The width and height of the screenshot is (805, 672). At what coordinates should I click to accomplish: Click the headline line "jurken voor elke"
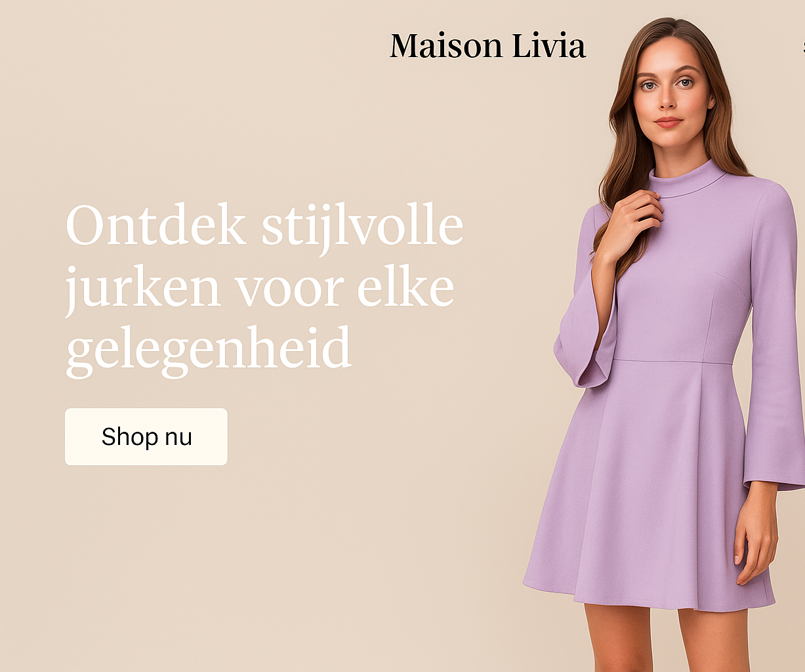pyautogui.click(x=260, y=289)
